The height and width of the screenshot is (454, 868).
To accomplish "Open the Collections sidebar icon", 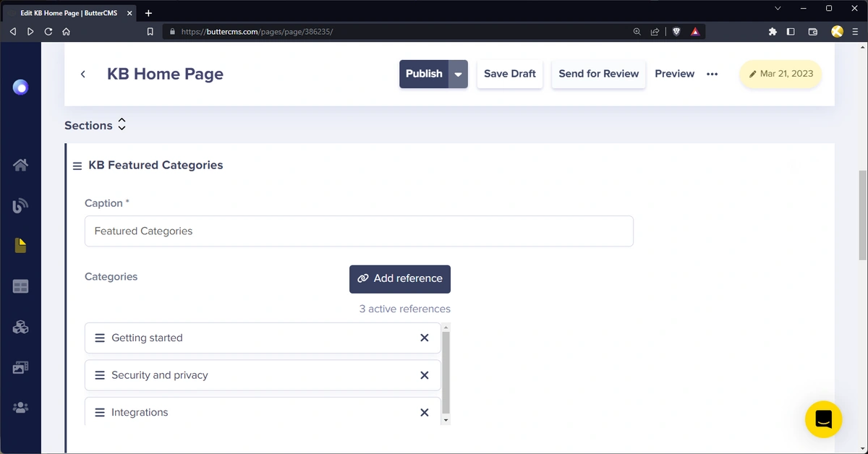I will (20, 287).
